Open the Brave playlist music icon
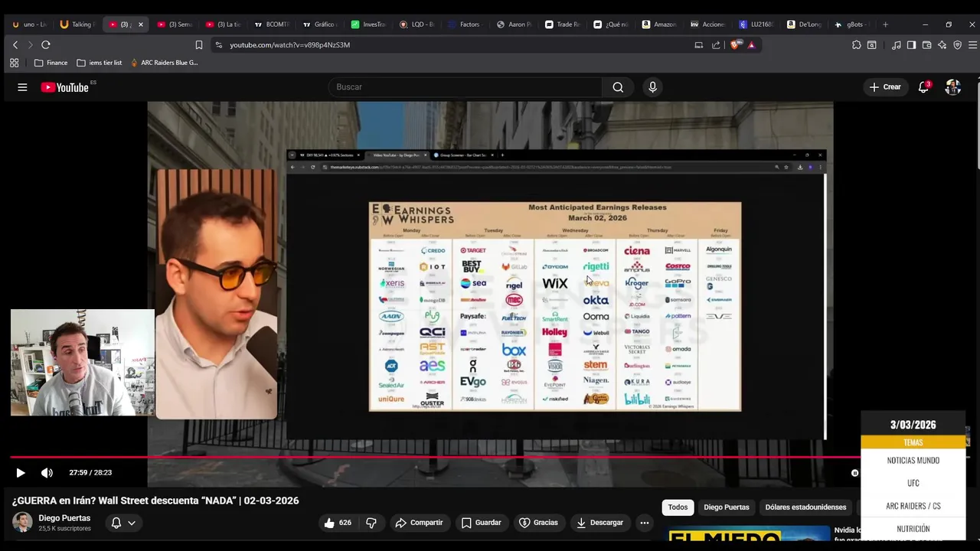This screenshot has height=551, width=980. click(x=897, y=44)
